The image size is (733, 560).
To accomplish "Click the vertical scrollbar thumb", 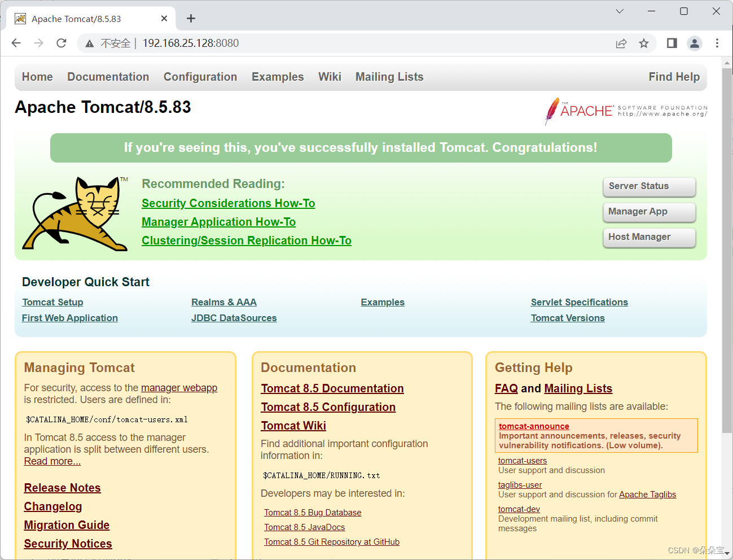I will 727,250.
